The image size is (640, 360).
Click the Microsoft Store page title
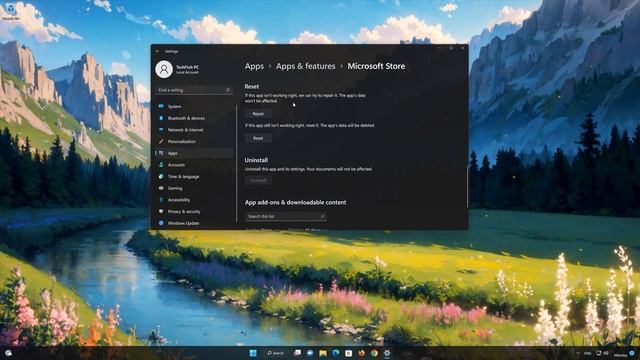coord(376,66)
